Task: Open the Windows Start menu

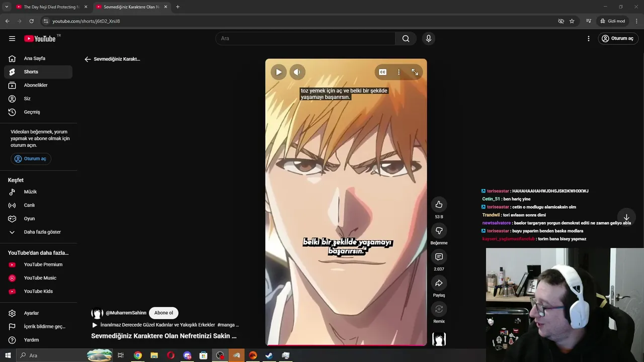Action: 8,355
